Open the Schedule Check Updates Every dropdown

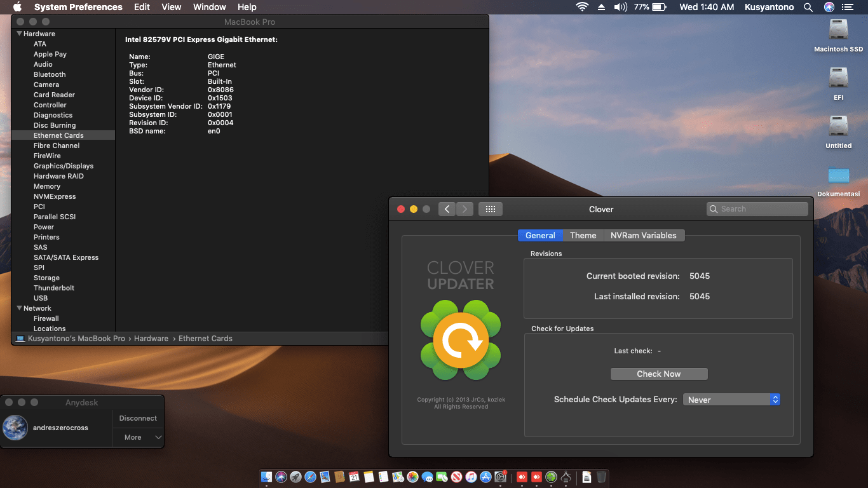point(731,400)
